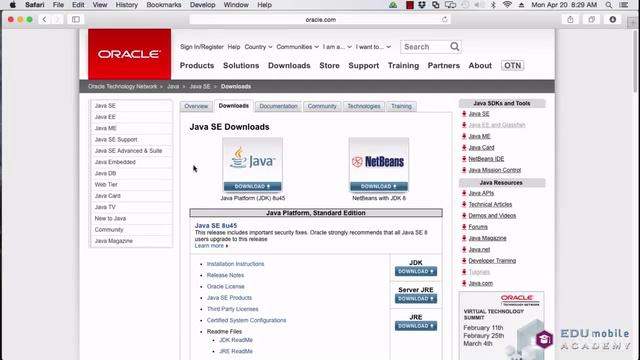Open the 'I am a...' dropdown
The height and width of the screenshot is (360, 640).
337,47
